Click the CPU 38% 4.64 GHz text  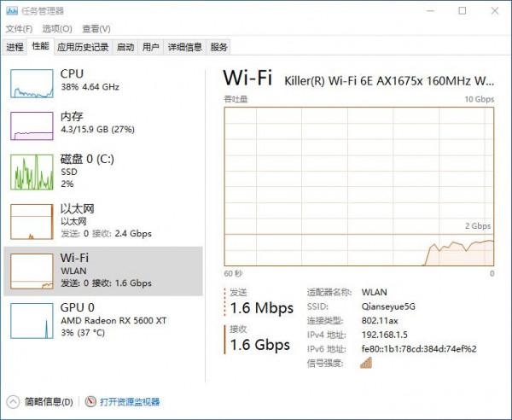point(90,87)
